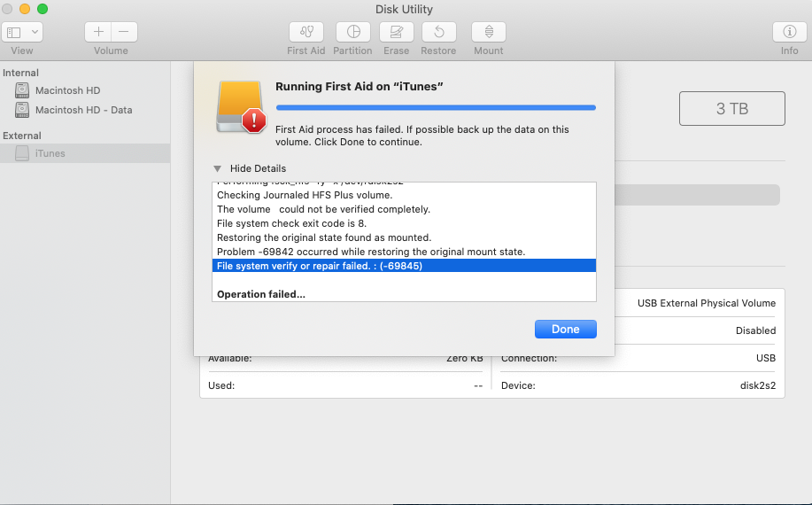Add a volume with plus button
The image size is (812, 505).
click(98, 32)
